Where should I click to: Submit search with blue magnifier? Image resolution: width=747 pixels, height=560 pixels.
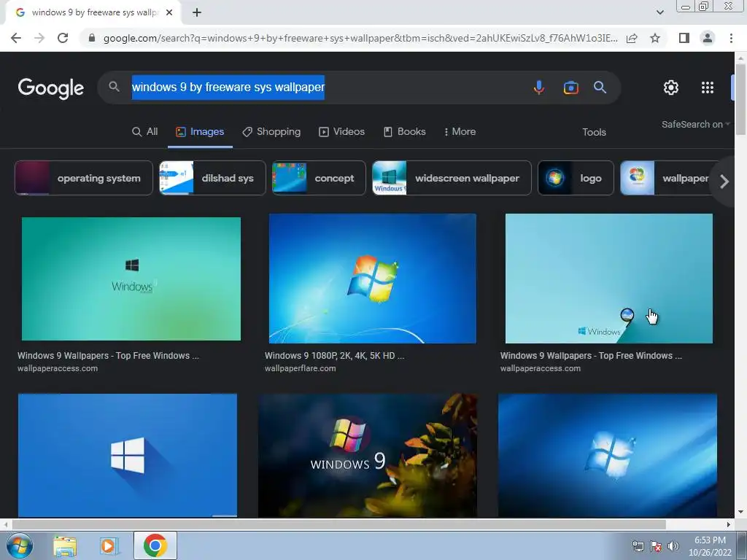click(x=600, y=87)
